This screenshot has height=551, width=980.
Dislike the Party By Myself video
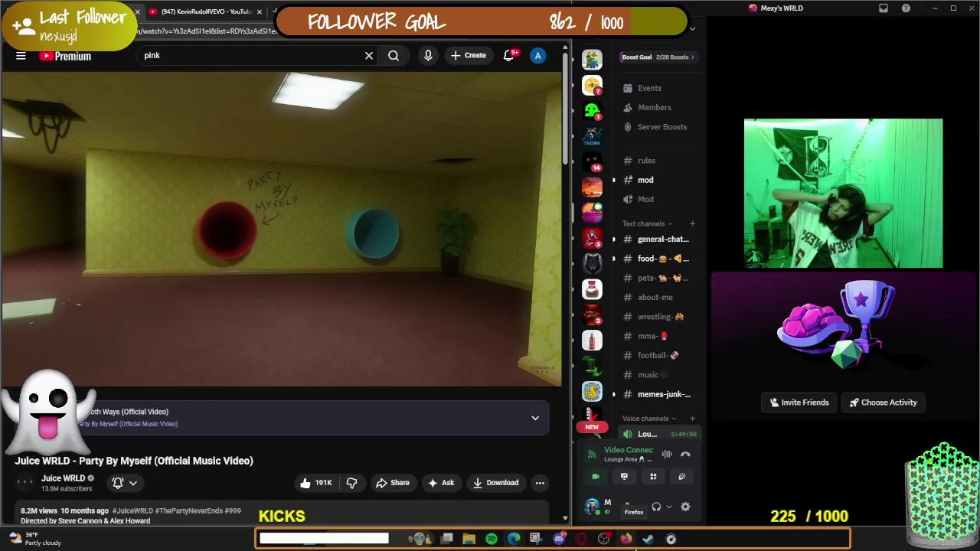pos(352,483)
